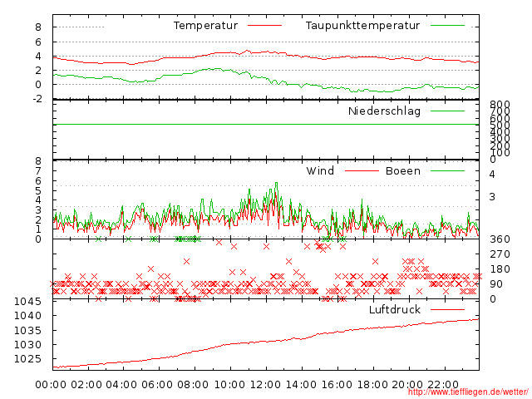Click the green line sample beside Niederschlag
Image resolution: width=532 pixels, height=399 pixels.
pyautogui.click(x=447, y=111)
